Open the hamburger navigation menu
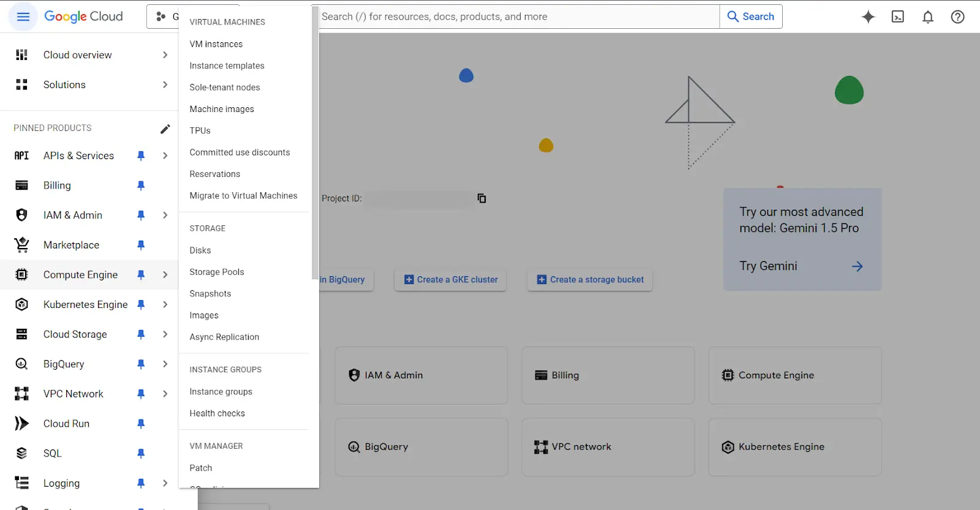The image size is (980, 510). tap(23, 17)
